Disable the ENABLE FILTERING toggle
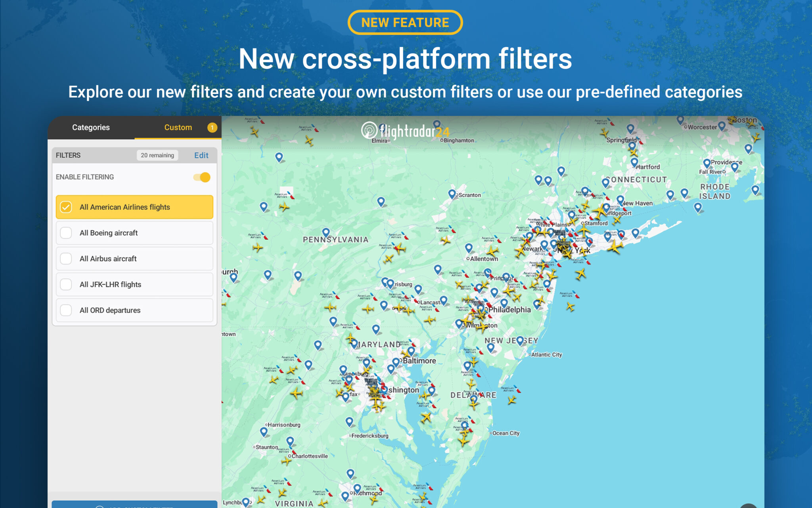The height and width of the screenshot is (508, 812). tap(201, 177)
